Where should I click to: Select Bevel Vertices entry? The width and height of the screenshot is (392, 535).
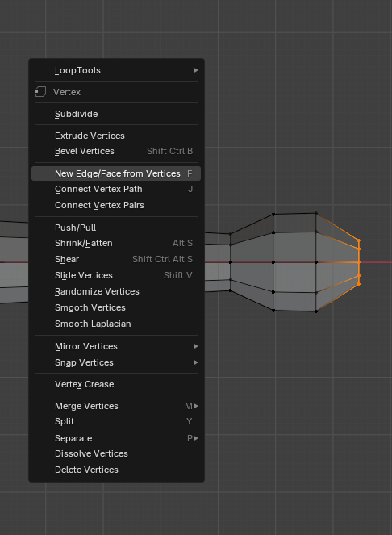pyautogui.click(x=116, y=151)
